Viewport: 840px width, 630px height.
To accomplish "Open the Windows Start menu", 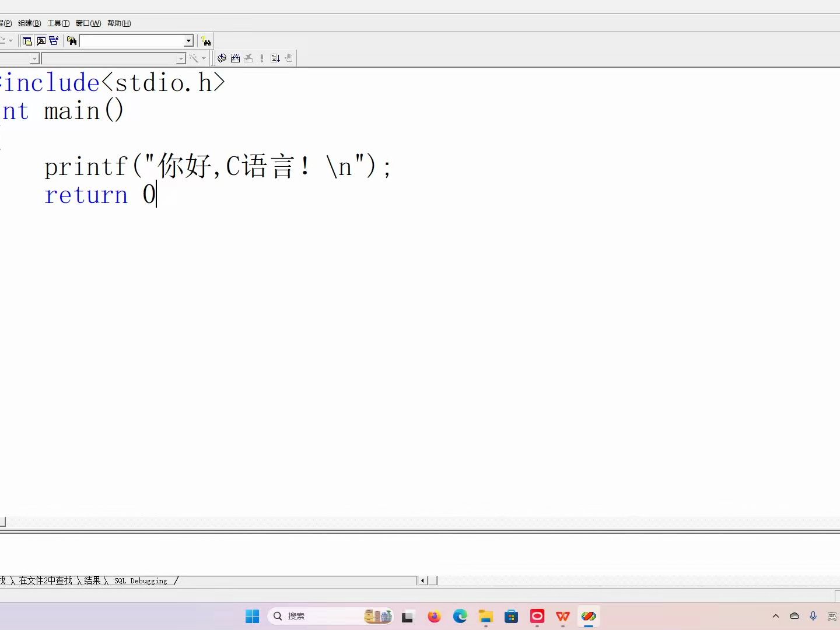I will pos(252,616).
